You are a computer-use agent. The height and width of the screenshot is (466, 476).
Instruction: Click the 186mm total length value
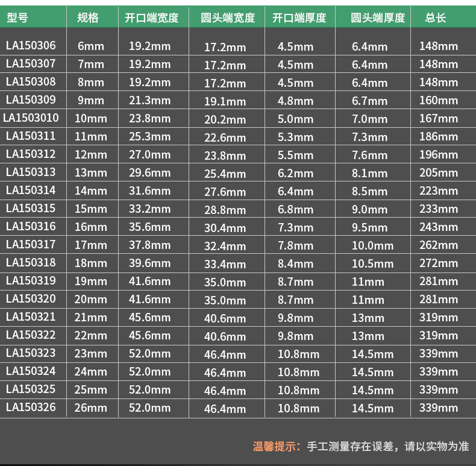pos(439,136)
